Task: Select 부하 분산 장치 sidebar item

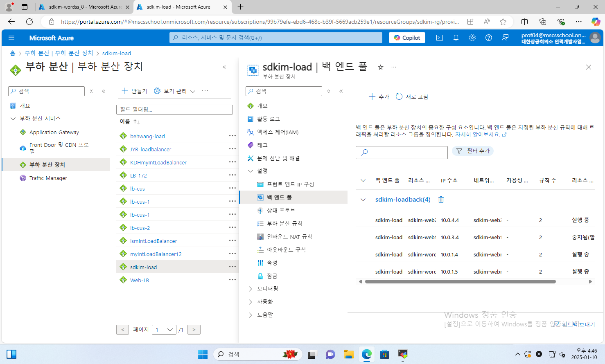Action: 56,164
